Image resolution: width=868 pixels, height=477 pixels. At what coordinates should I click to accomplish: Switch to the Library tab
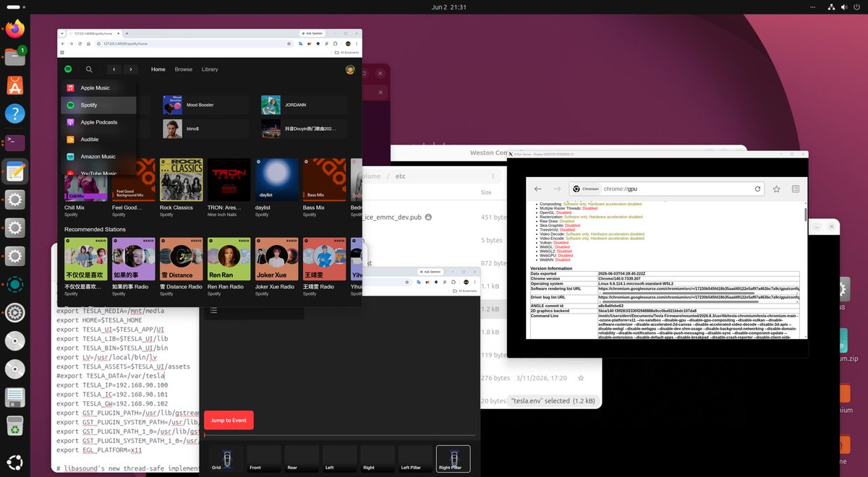click(x=210, y=69)
